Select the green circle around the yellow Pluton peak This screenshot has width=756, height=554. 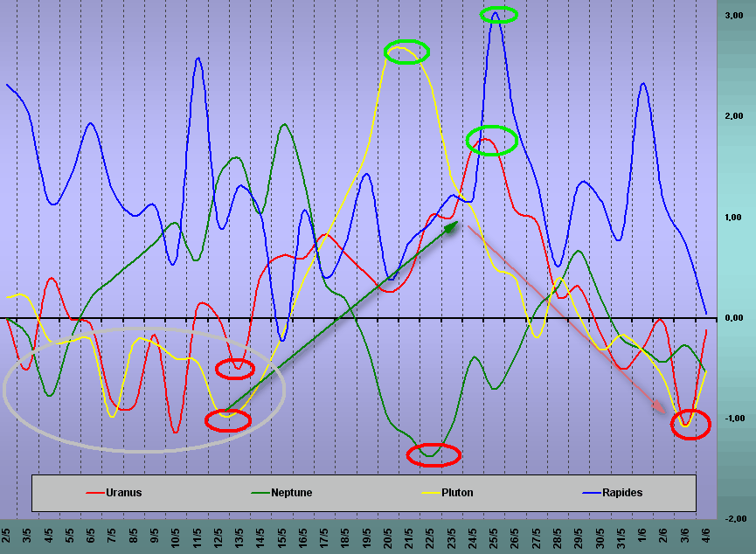pos(406,52)
